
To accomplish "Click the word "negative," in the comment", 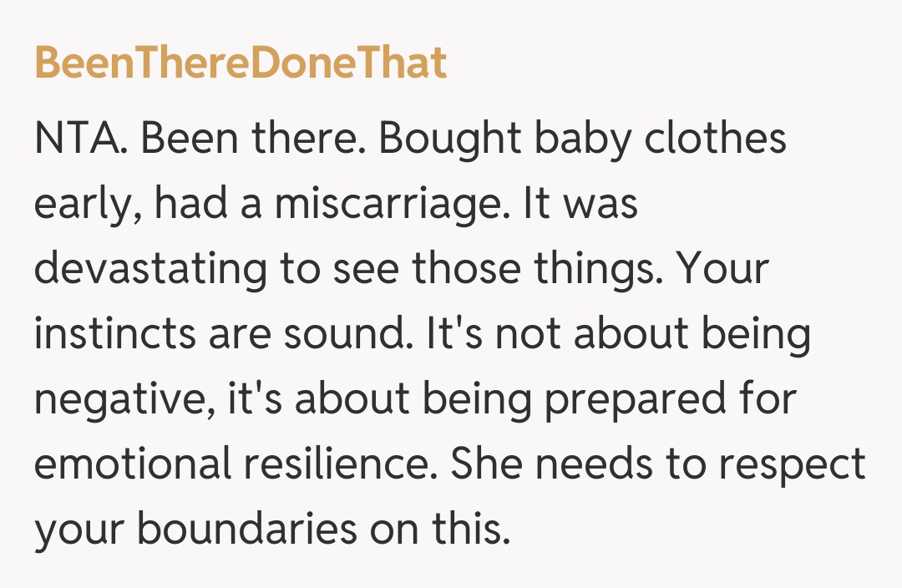I will point(124,400).
